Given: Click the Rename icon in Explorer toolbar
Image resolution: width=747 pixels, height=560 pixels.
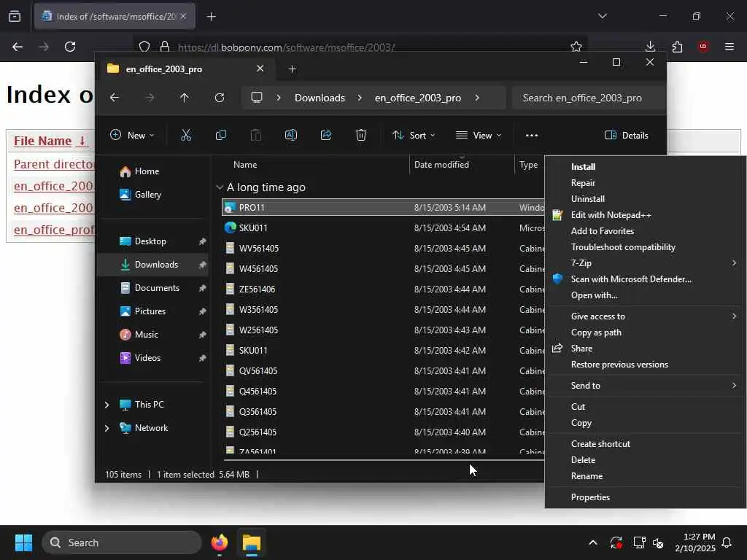Looking at the screenshot, I should click(290, 135).
